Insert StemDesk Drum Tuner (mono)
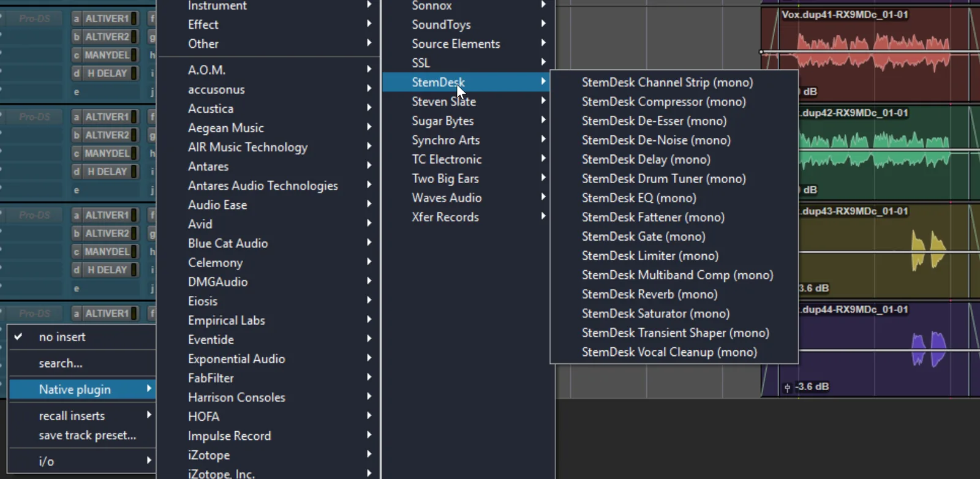The height and width of the screenshot is (479, 980). coord(674,179)
